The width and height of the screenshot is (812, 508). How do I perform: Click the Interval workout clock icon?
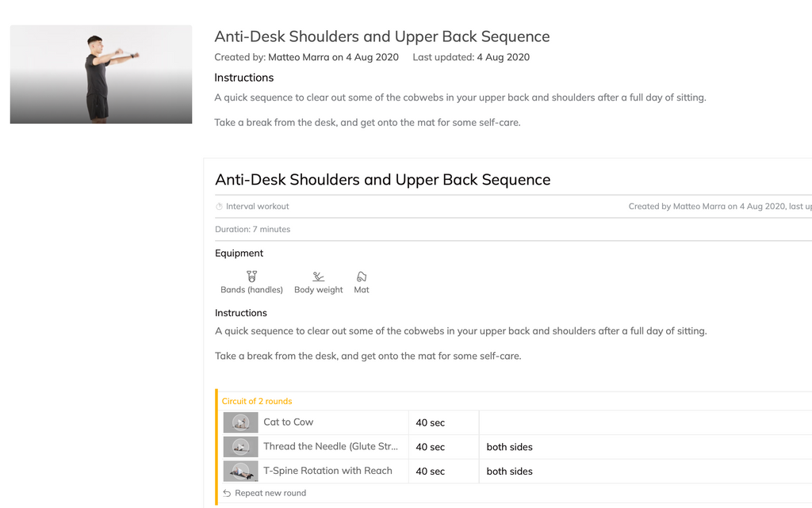220,207
